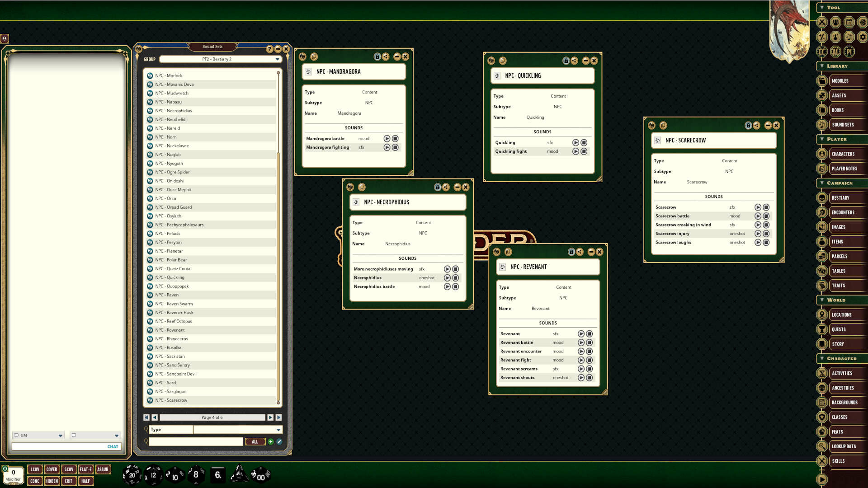Roll the d20 die at the bottom
The width and height of the screenshot is (868, 488).
[x=131, y=474]
